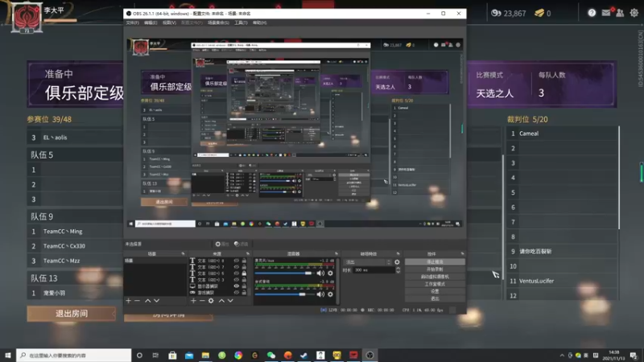Click the 开始录制 start recording button
The height and width of the screenshot is (362, 644).
[435, 269]
